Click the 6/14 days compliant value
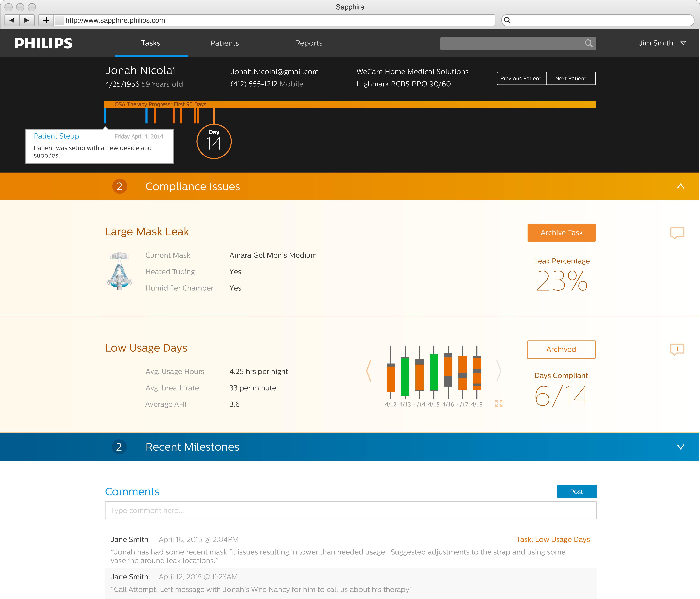This screenshot has width=700, height=599. click(561, 396)
